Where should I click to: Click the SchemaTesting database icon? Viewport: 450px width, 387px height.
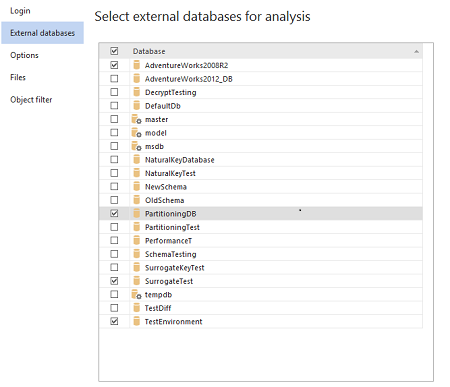tap(136, 254)
